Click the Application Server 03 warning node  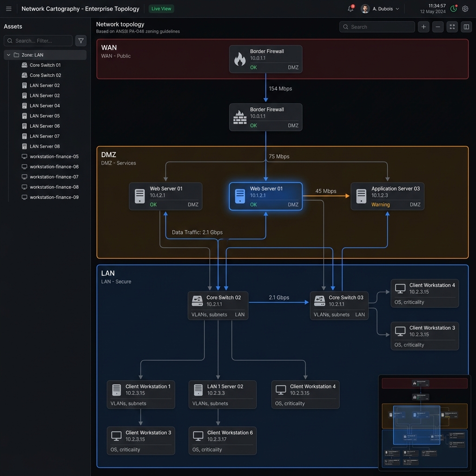387,196
